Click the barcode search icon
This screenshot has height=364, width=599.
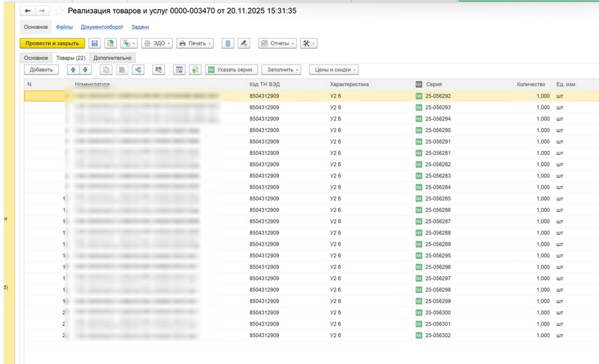[159, 70]
